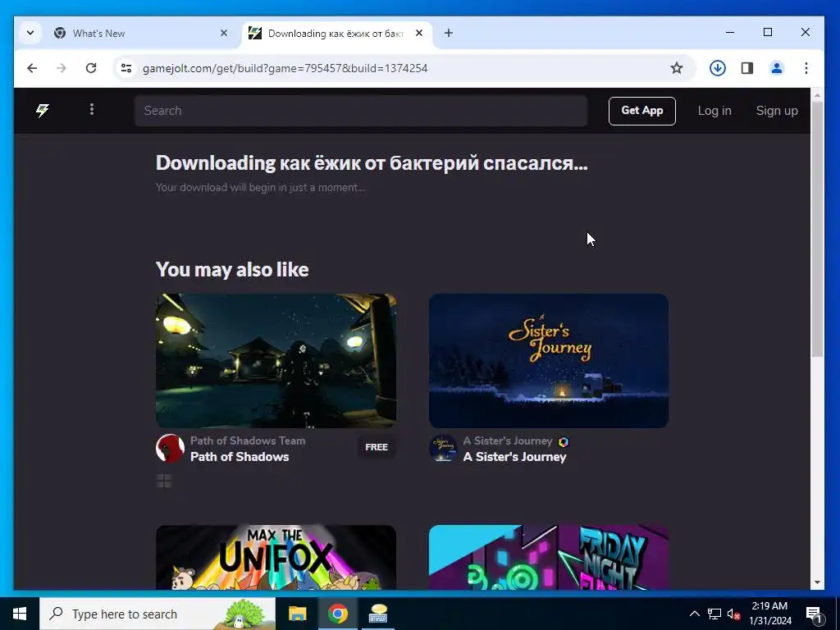Screen dimensions: 840x630
Task: Click the Path of Shadows title link
Action: (x=240, y=457)
